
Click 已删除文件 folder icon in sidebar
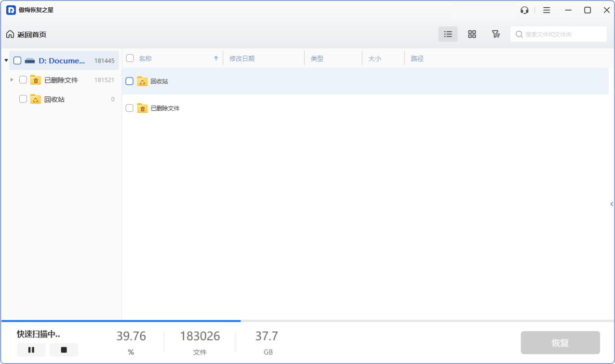[35, 80]
